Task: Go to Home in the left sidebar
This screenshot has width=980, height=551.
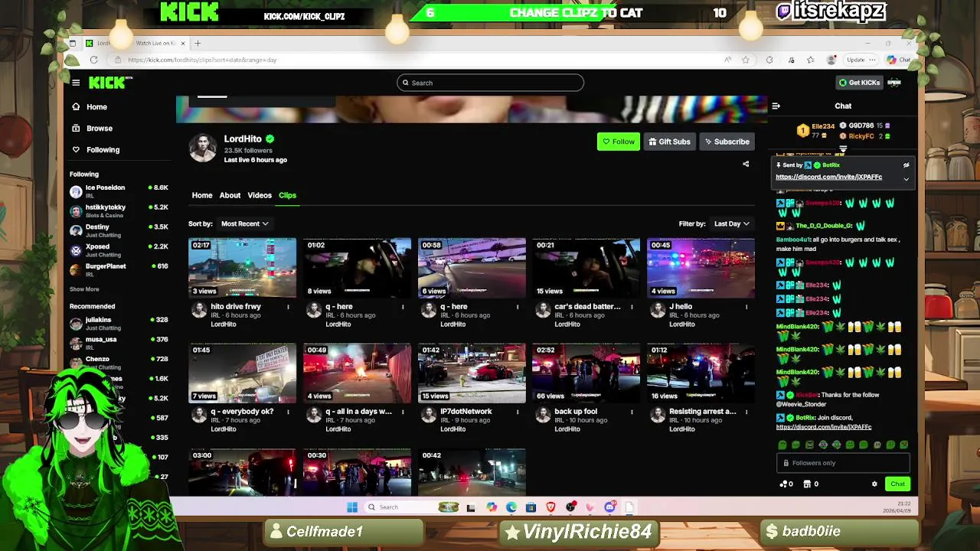Action: point(96,107)
